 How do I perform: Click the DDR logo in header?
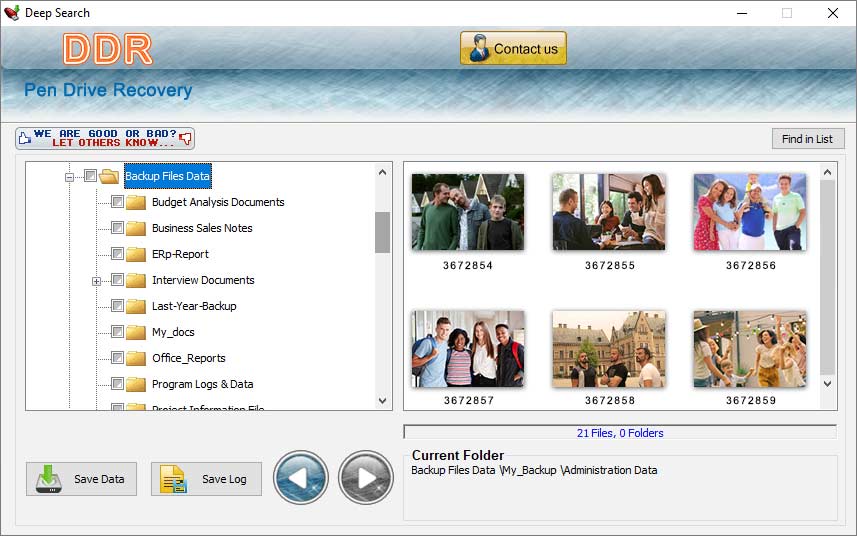(108, 49)
